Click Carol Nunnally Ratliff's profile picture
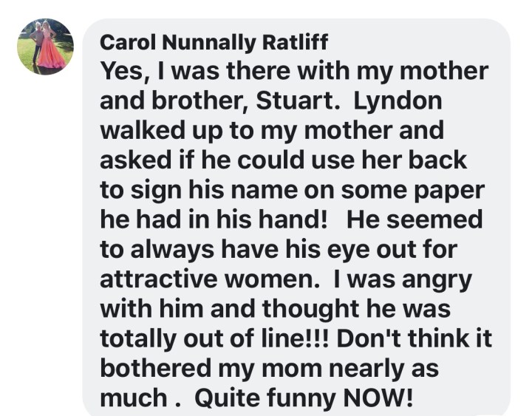Image resolution: width=532 pixels, height=416 pixels. pos(45,47)
